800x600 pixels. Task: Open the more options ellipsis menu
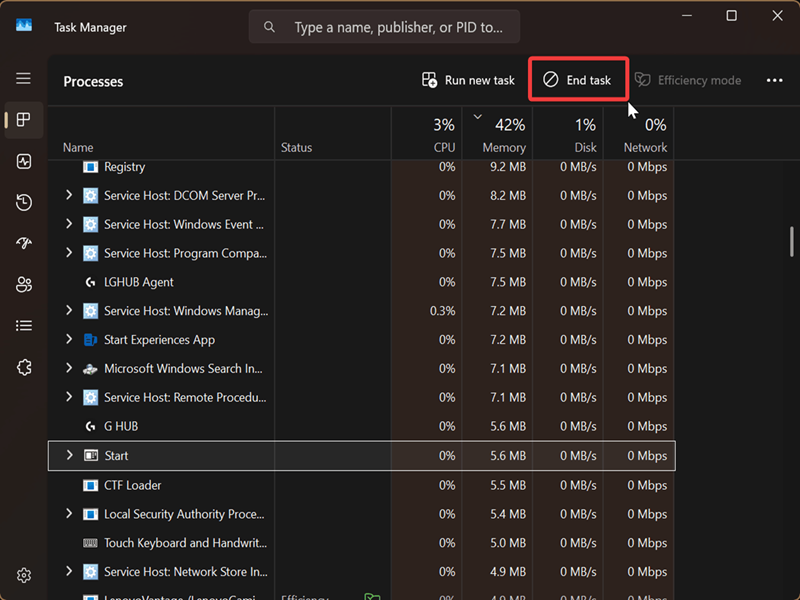tap(774, 80)
